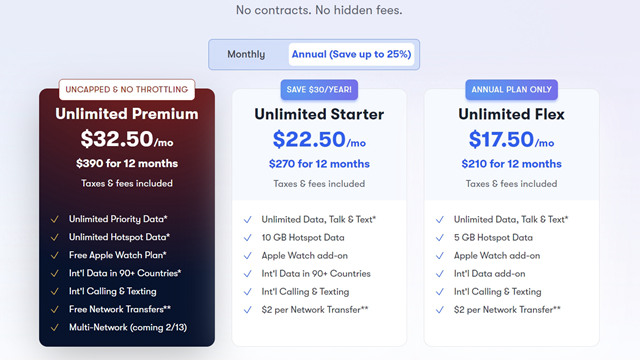Click checkmark beside 10 GB Hotspot Data
Viewport: 640px width, 360px height.
(x=247, y=238)
